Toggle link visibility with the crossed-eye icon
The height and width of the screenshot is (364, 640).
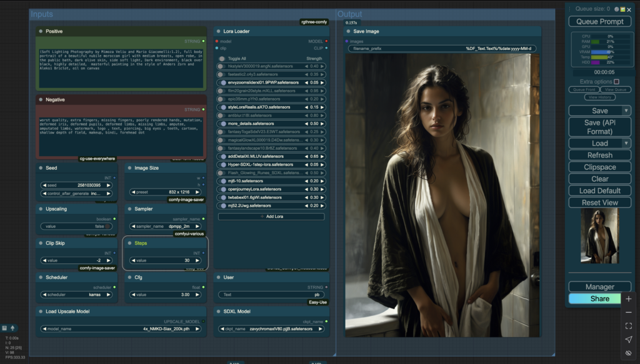[629, 353]
